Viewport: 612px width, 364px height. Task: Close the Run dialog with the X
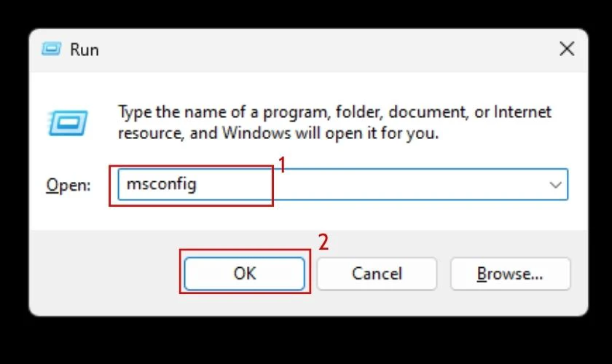coord(567,50)
